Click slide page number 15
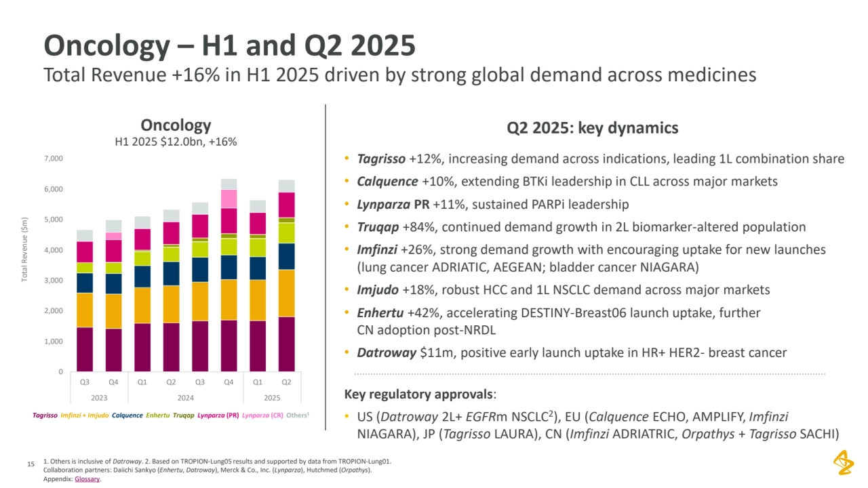 (30, 464)
